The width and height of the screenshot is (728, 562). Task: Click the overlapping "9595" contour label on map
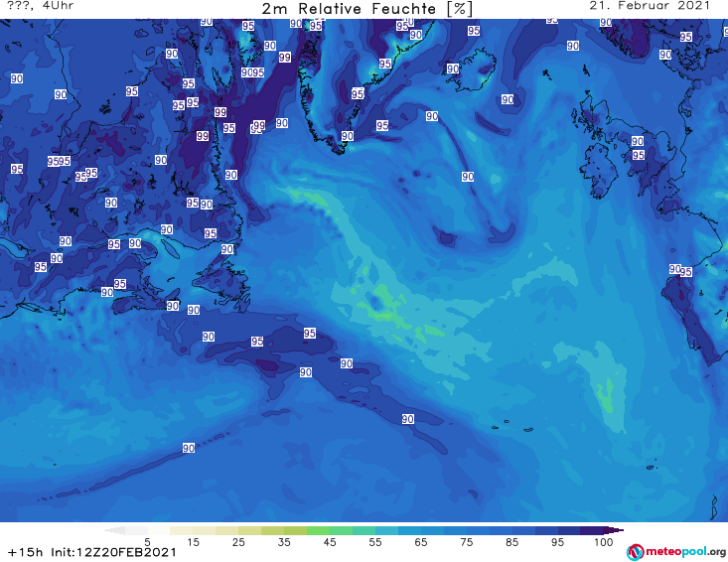59,161
